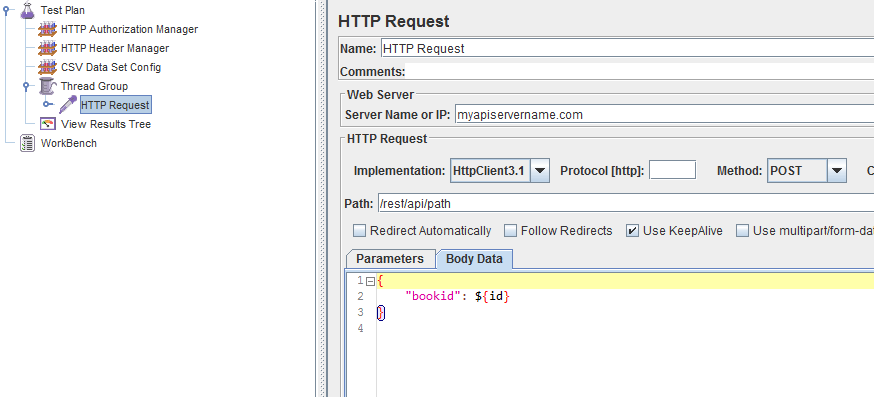The width and height of the screenshot is (874, 397).
Task: Click the View Results Tree icon
Action: (x=48, y=124)
